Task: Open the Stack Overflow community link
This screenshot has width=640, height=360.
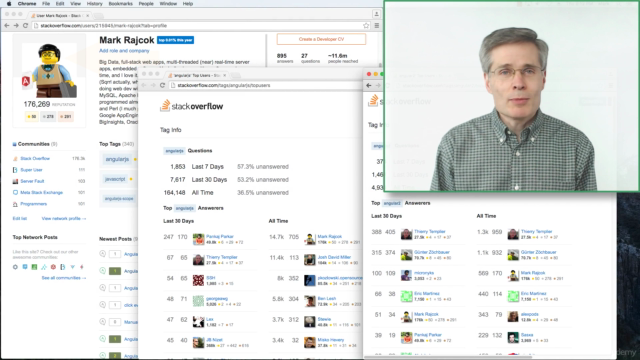Action: (35, 158)
